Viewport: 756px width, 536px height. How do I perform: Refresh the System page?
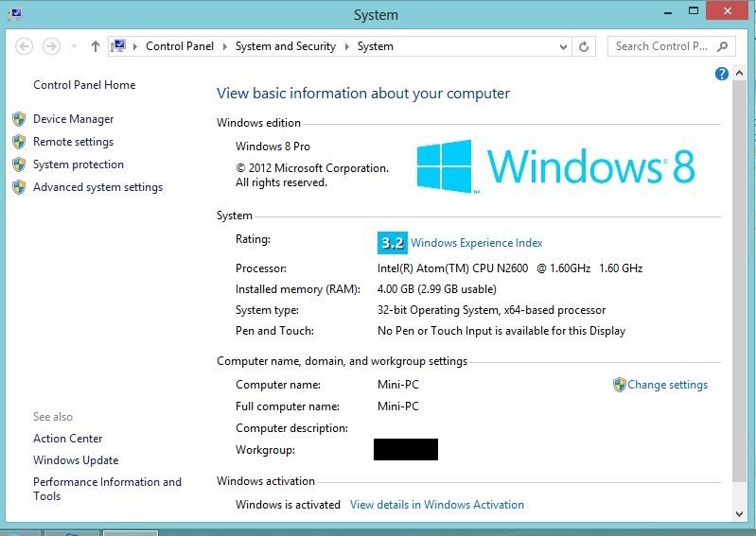[584, 46]
